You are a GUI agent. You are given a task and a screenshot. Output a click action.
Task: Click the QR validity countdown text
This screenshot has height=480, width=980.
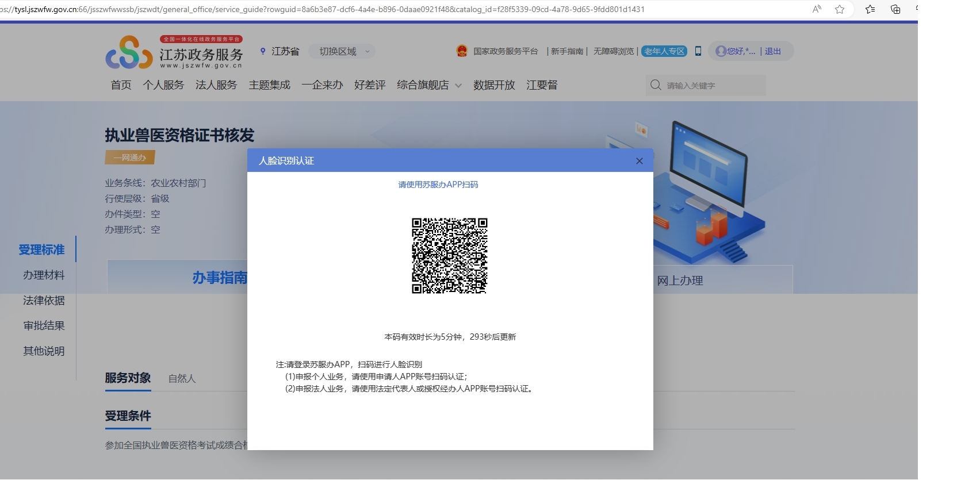pos(450,337)
